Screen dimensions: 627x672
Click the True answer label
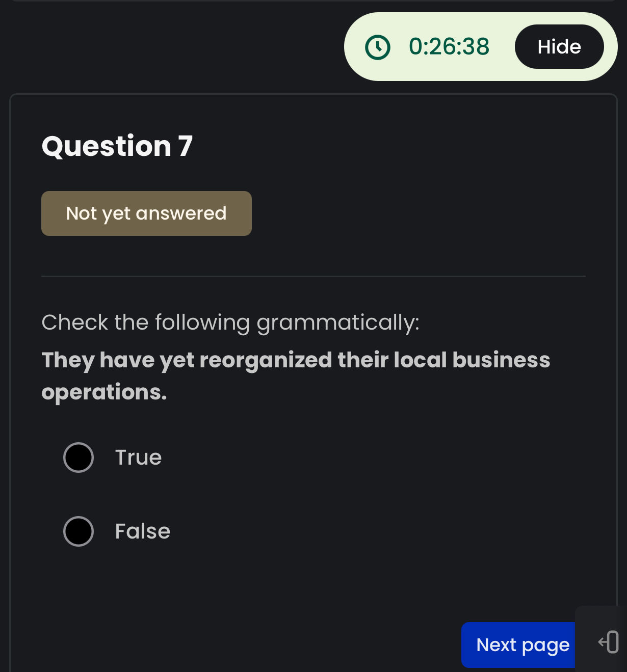[138, 458]
